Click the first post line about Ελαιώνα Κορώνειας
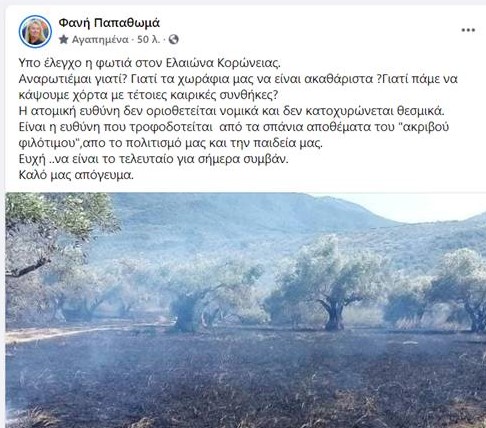The height and width of the screenshot is (428, 486). tap(150, 63)
